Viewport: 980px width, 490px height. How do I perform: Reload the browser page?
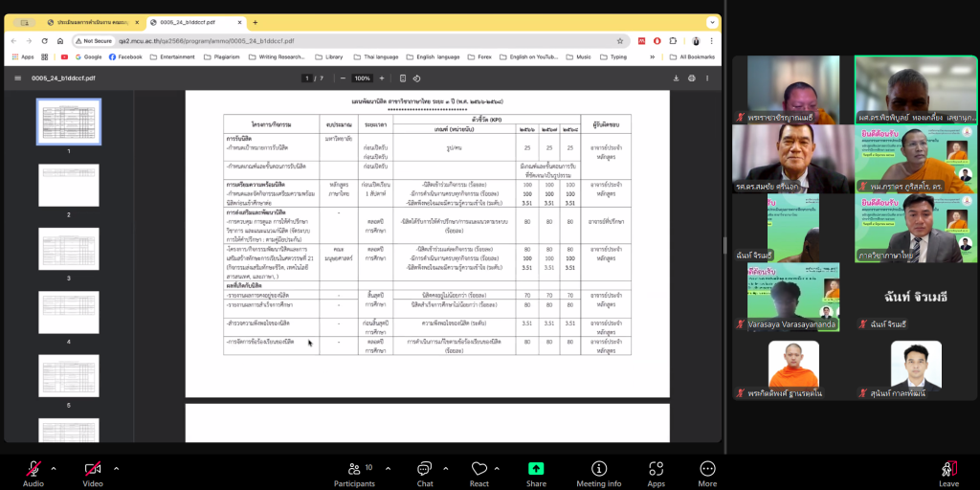(x=44, y=40)
